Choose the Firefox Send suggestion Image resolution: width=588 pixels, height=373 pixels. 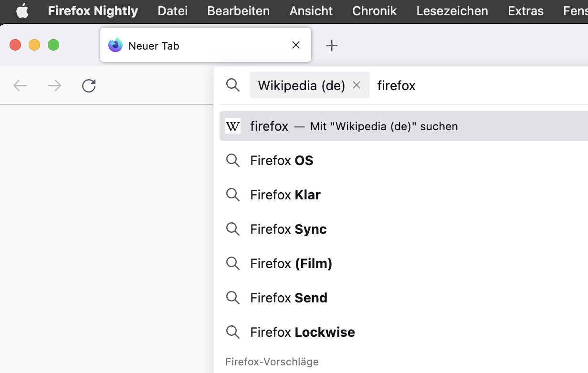(x=289, y=298)
